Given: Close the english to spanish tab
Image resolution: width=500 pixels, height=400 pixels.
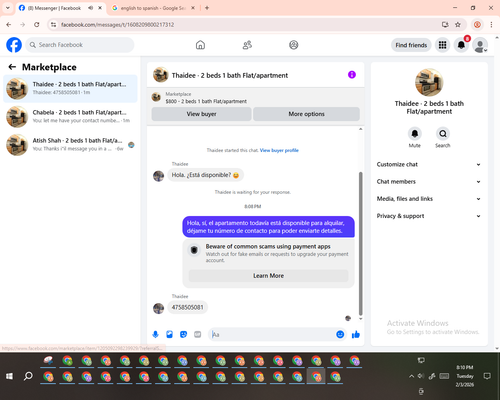Looking at the screenshot, I should point(193,8).
